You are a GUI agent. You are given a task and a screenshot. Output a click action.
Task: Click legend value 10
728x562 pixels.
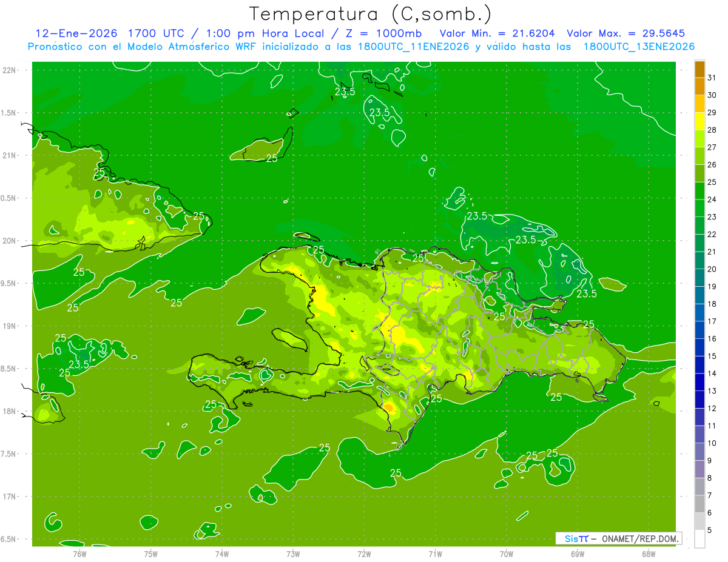pos(713,443)
